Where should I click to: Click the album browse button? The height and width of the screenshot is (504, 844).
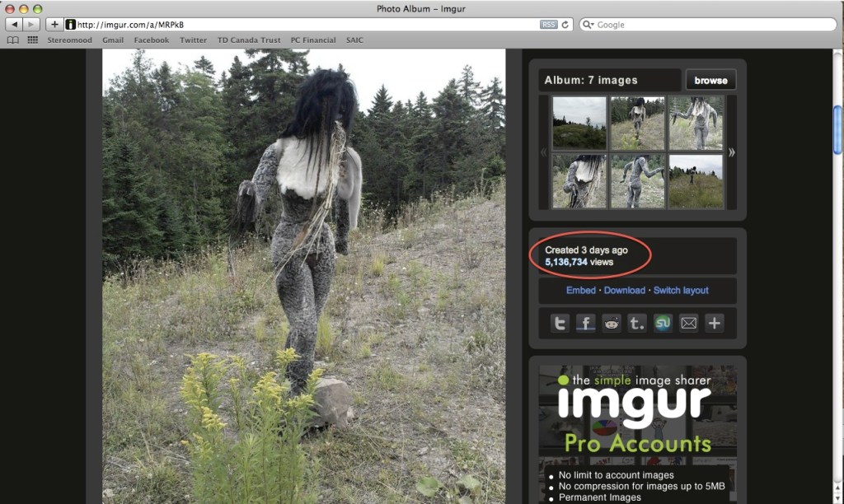pyautogui.click(x=710, y=80)
